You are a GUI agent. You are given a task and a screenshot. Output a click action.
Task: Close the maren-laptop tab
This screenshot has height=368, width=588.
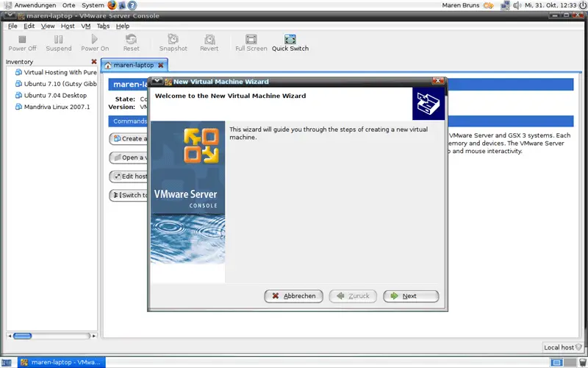[161, 66]
